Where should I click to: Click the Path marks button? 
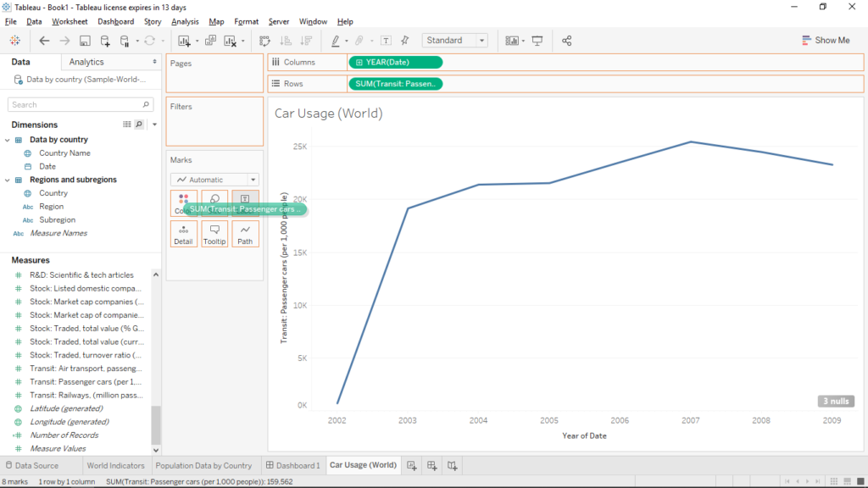pyautogui.click(x=245, y=234)
